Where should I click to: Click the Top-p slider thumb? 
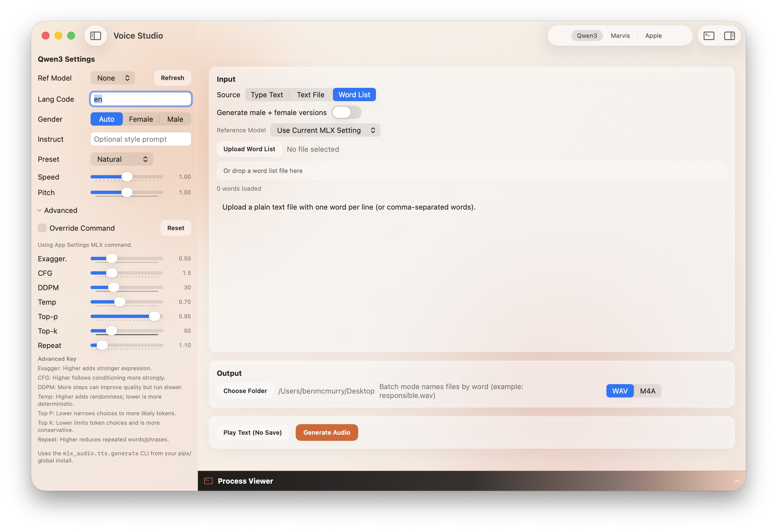point(154,316)
